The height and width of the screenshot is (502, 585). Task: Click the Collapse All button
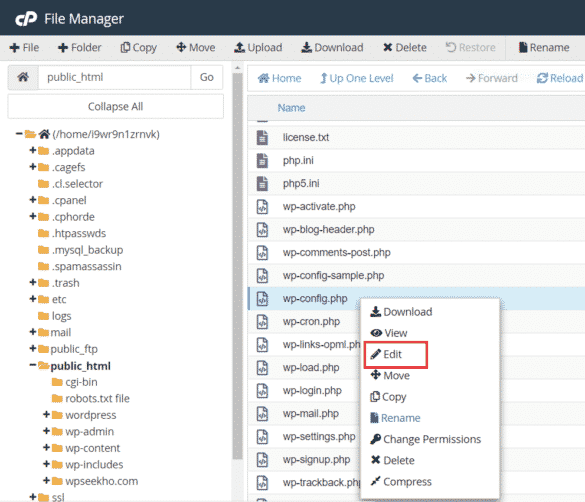[116, 107]
